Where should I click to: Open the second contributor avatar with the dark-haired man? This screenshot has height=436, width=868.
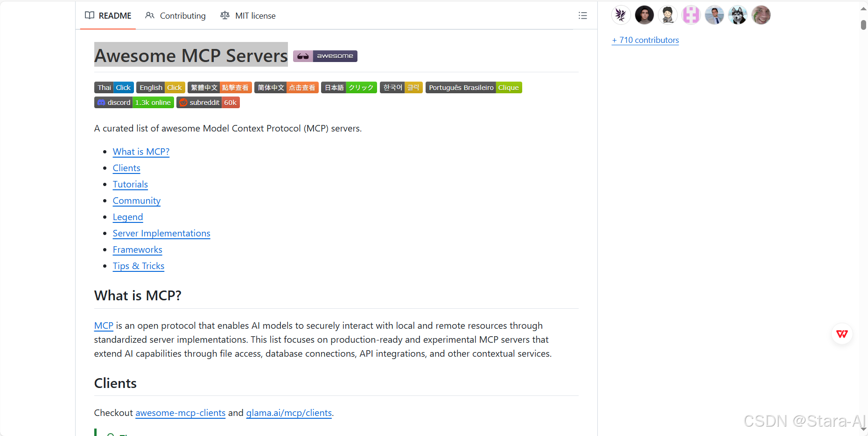click(x=644, y=15)
